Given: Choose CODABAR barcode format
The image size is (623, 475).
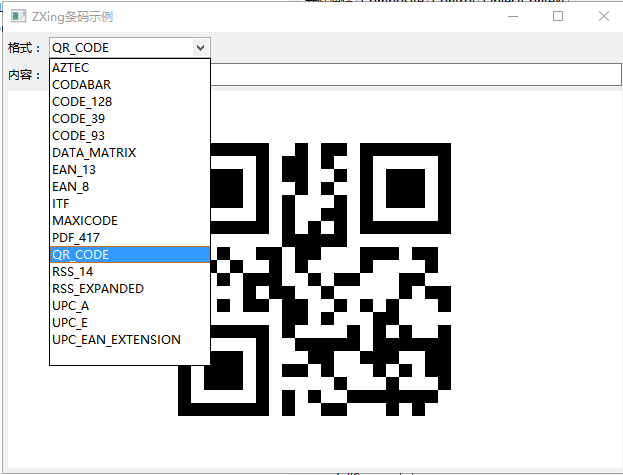Looking at the screenshot, I should [x=130, y=85].
